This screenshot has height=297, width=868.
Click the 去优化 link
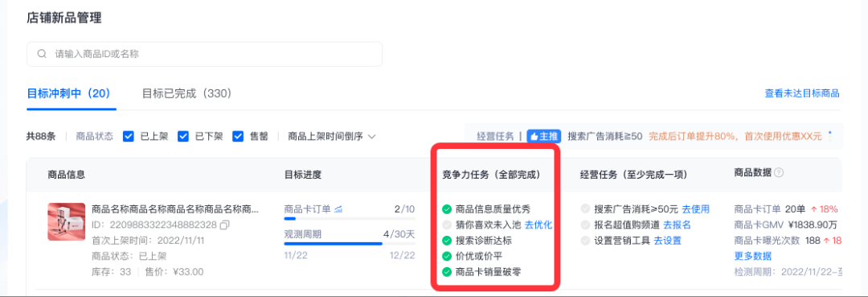(x=538, y=225)
